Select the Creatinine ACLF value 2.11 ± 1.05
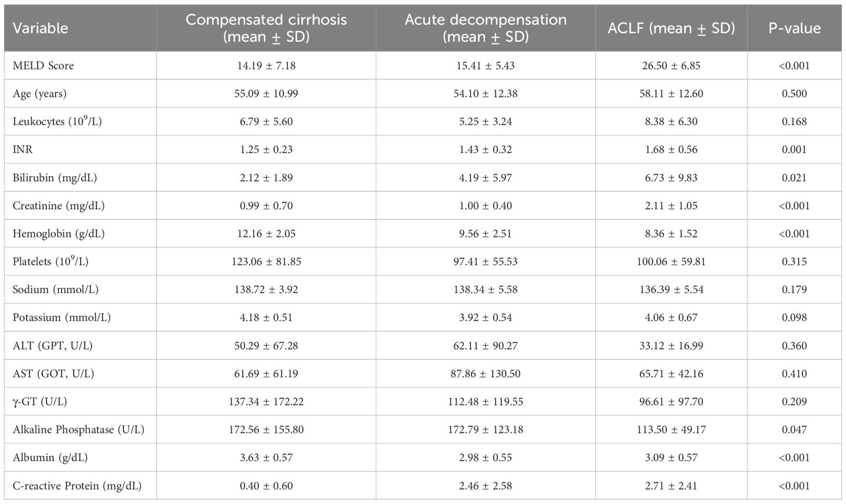Image resolution: width=846 pixels, height=504 pixels. (671, 206)
